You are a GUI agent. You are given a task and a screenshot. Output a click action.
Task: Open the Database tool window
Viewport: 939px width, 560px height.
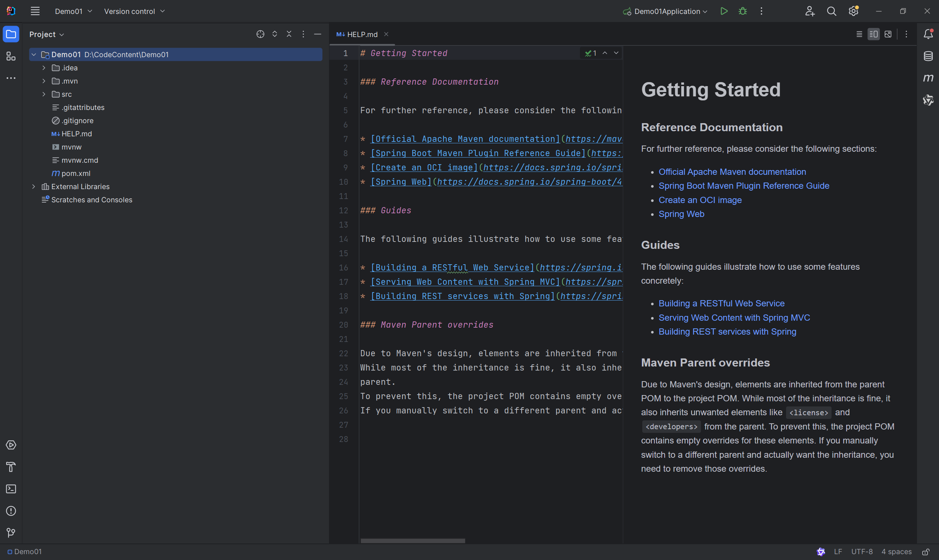tap(928, 56)
